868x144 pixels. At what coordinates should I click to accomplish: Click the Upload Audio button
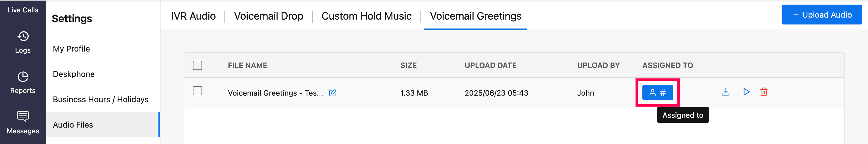pos(821,14)
